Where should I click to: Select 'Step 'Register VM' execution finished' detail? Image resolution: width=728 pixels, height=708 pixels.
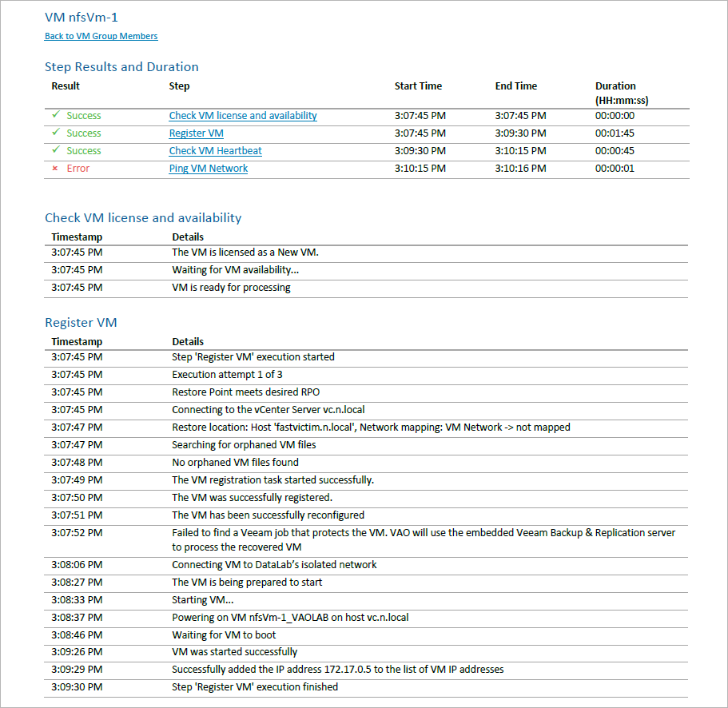coord(255,687)
